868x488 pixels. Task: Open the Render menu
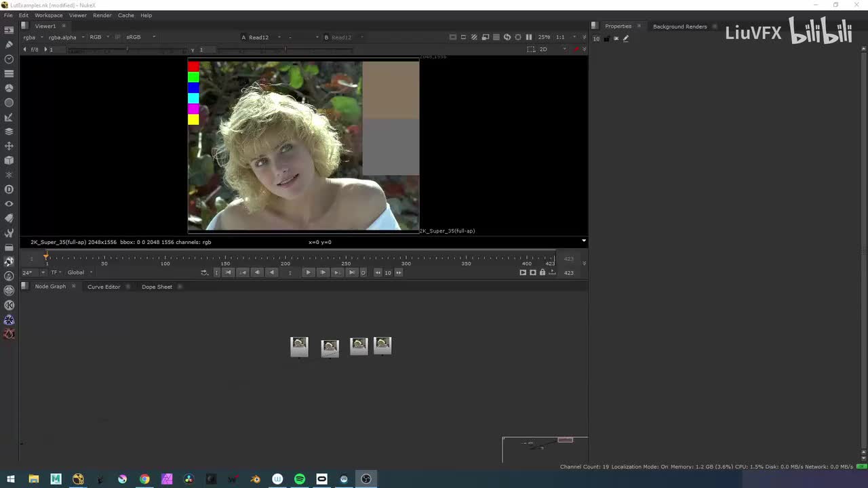click(x=102, y=15)
